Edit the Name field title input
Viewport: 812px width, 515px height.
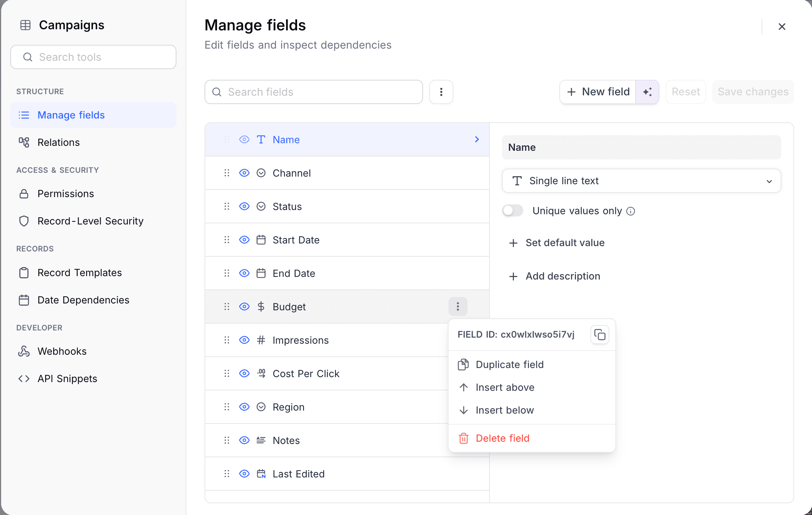641,147
